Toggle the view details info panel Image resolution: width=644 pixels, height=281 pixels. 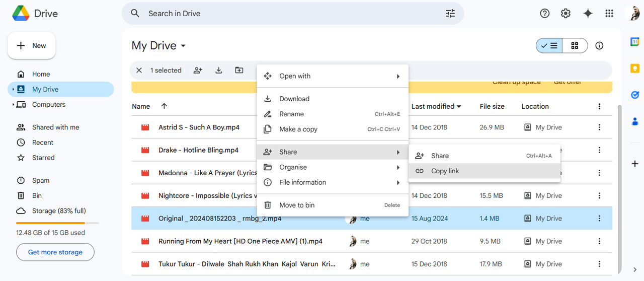(599, 46)
